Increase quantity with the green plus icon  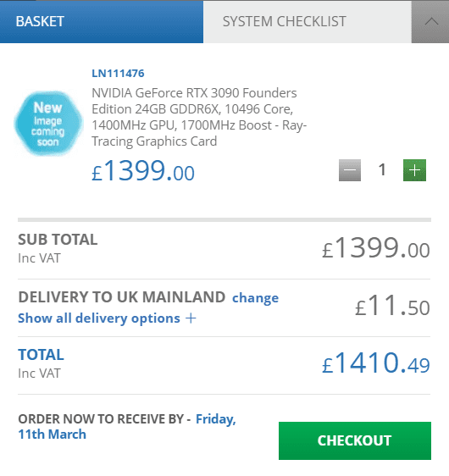pyautogui.click(x=414, y=170)
